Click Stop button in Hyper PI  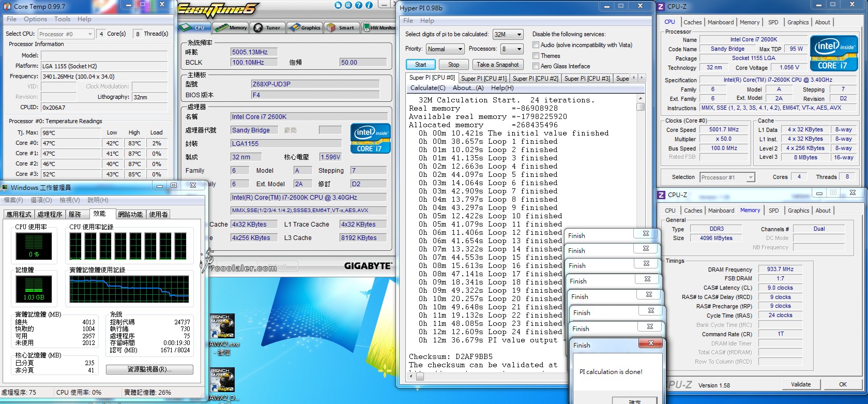click(x=453, y=65)
